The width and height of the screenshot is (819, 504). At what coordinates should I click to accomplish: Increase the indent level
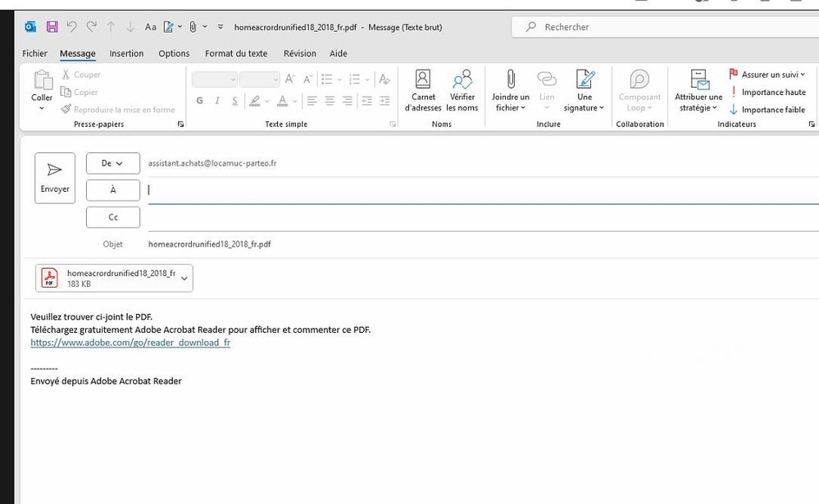click(x=384, y=101)
